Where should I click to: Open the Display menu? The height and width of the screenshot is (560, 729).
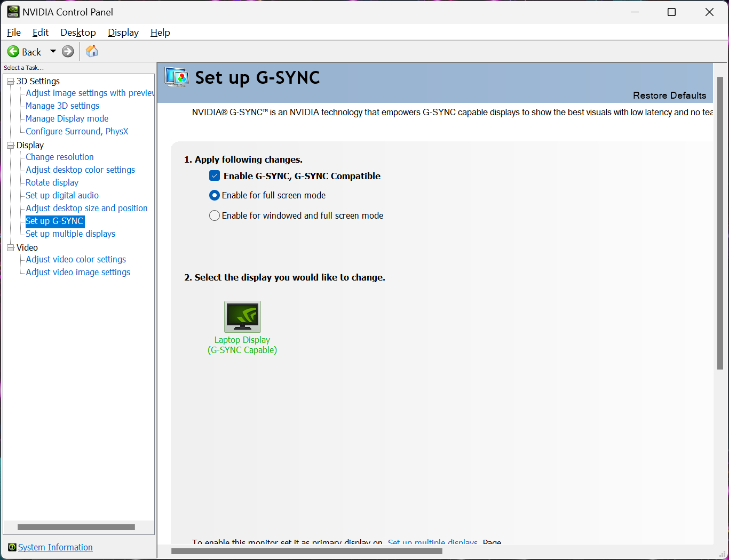coord(123,33)
